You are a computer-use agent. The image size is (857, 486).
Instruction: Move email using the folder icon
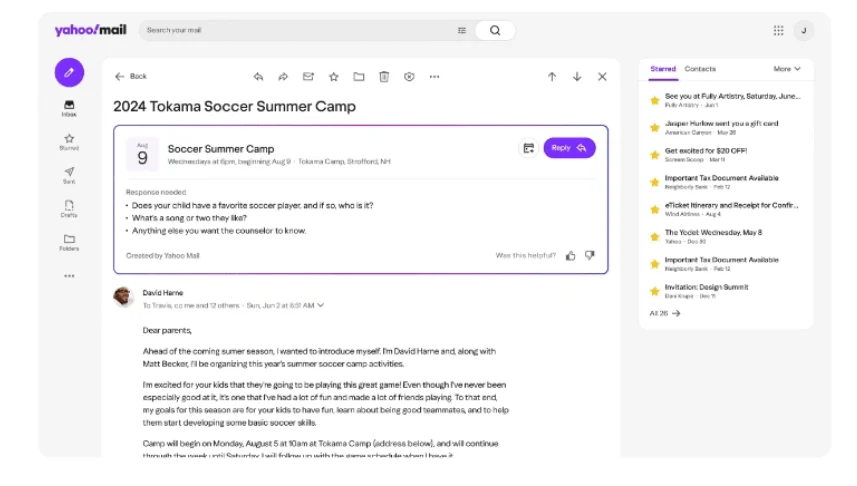coord(359,77)
